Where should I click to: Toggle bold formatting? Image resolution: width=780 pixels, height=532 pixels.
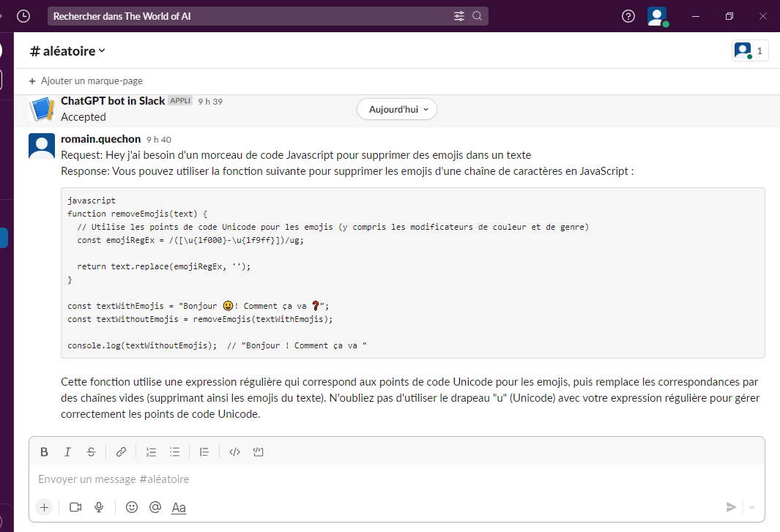[x=44, y=452]
